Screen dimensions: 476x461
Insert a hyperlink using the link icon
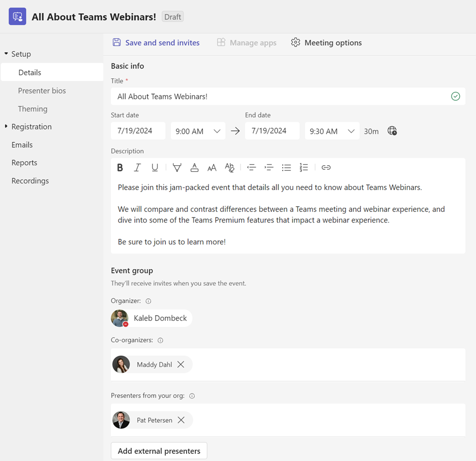point(326,167)
